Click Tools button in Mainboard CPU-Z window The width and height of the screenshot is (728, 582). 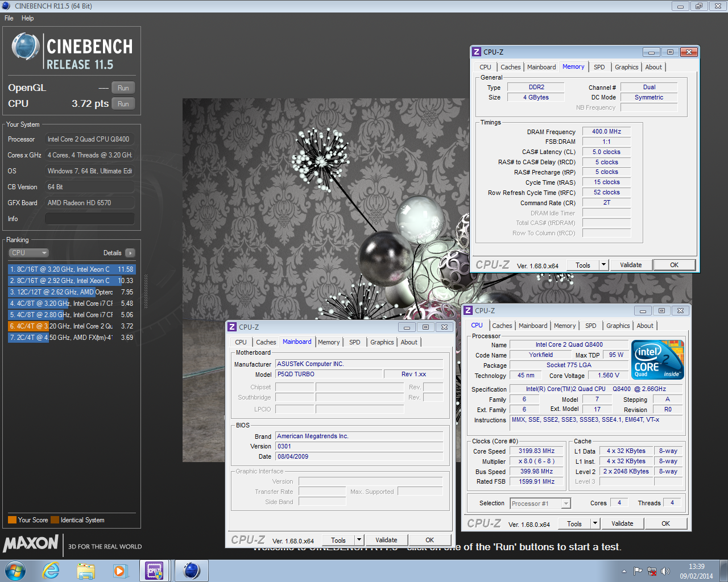pyautogui.click(x=338, y=540)
